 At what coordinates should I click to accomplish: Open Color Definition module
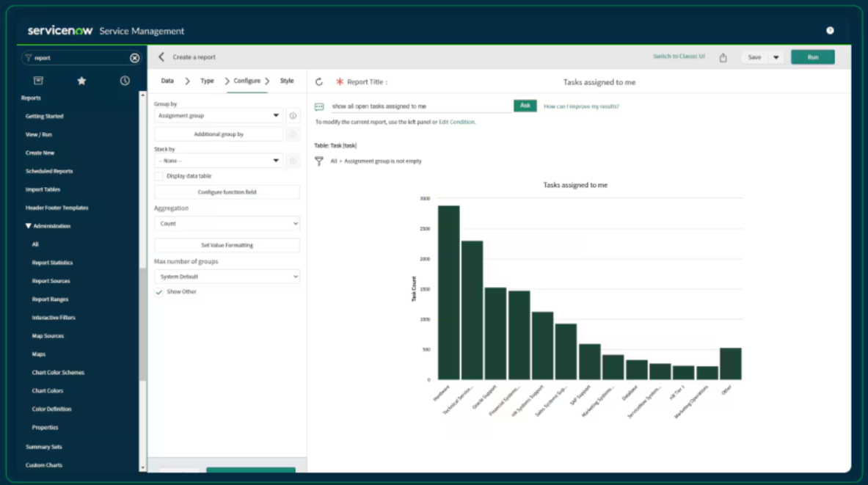(x=51, y=409)
